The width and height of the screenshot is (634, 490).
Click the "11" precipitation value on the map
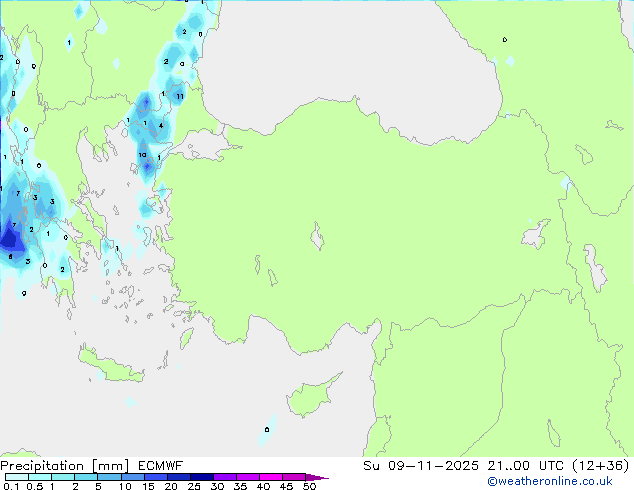tap(180, 96)
